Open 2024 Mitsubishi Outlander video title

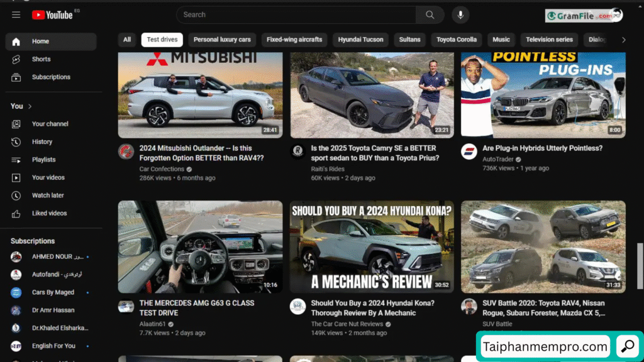point(201,153)
